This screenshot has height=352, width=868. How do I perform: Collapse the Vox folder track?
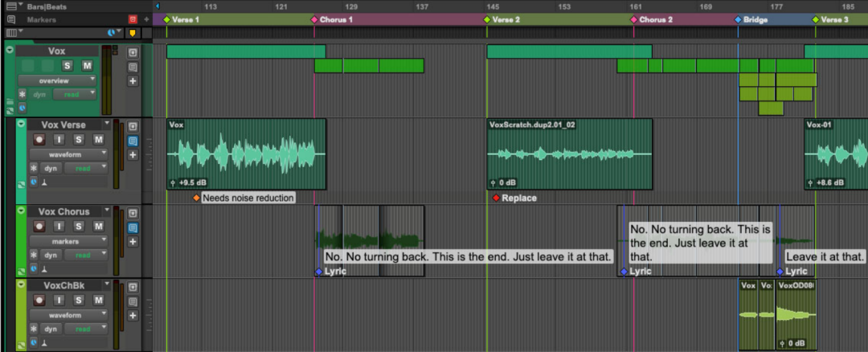click(10, 50)
